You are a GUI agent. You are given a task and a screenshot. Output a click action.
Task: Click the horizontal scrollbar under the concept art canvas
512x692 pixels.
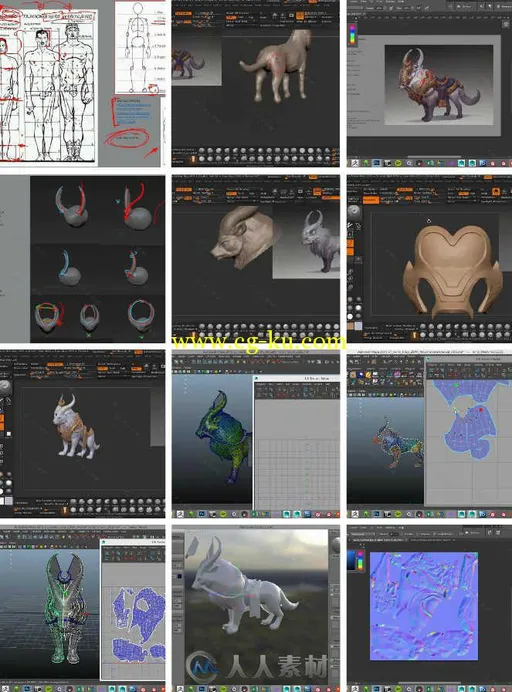(434, 157)
